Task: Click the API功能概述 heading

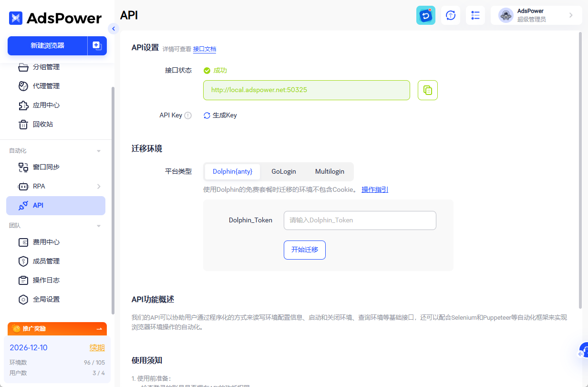Action: tap(153, 300)
